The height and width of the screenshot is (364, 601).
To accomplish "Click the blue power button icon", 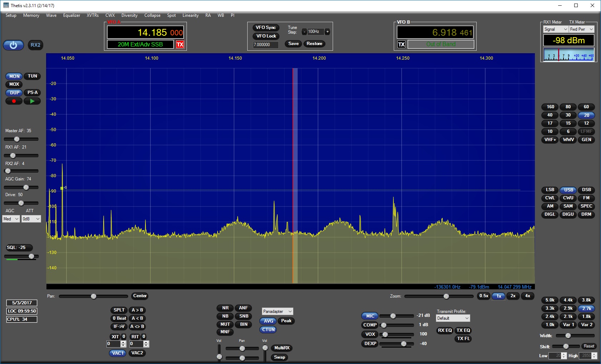I will 13,45.
